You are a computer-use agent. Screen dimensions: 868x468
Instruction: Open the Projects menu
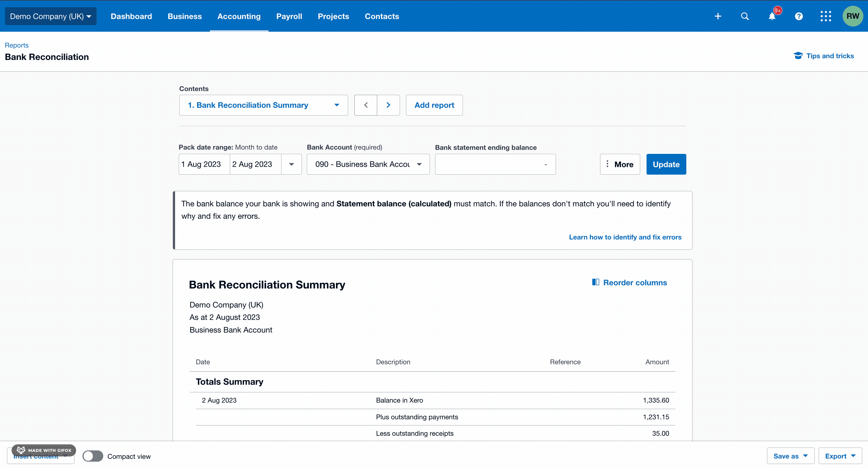click(x=333, y=16)
